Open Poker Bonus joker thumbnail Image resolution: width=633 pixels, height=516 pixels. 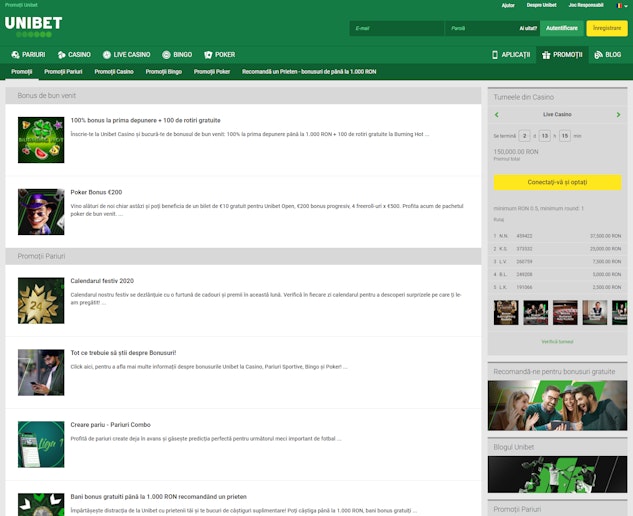41,212
